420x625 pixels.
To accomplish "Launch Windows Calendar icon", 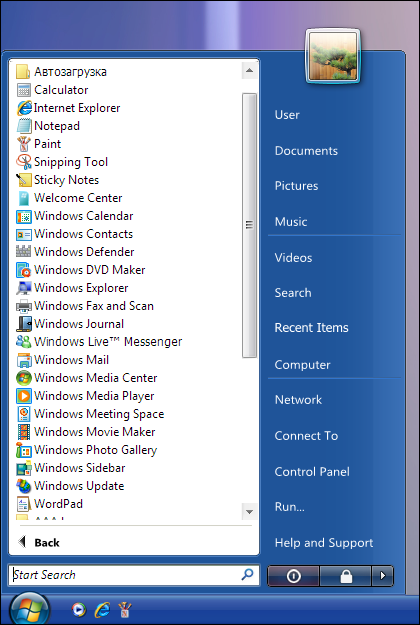I will 24,216.
